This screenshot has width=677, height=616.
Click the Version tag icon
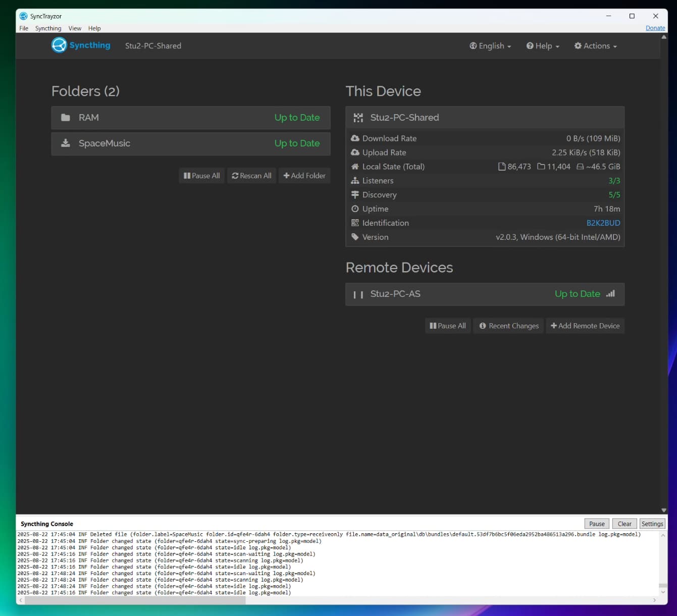[x=355, y=237]
